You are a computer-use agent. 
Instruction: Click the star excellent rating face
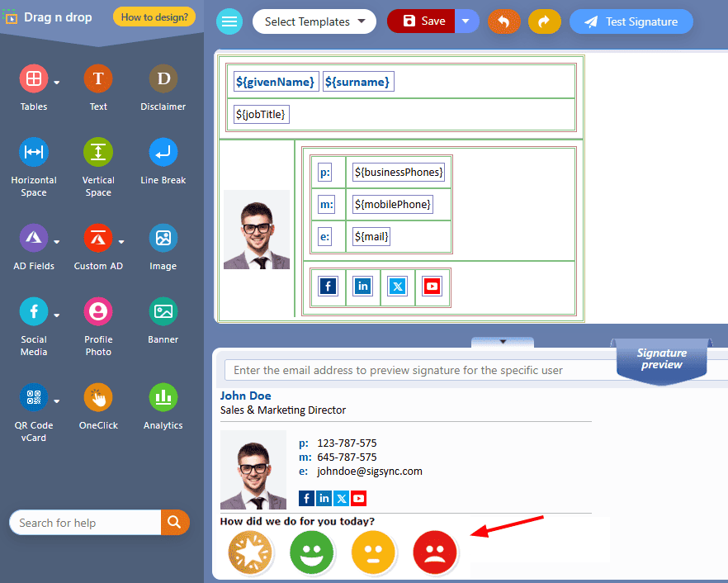pyautogui.click(x=250, y=552)
